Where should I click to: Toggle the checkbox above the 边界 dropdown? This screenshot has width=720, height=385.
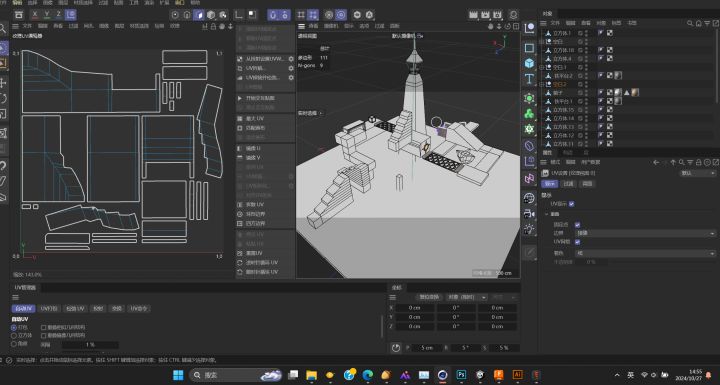coord(577,225)
